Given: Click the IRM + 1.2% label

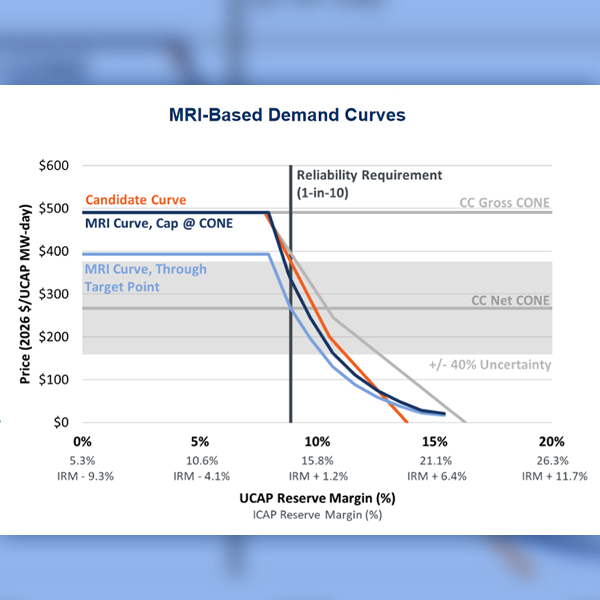Looking at the screenshot, I should tap(317, 476).
